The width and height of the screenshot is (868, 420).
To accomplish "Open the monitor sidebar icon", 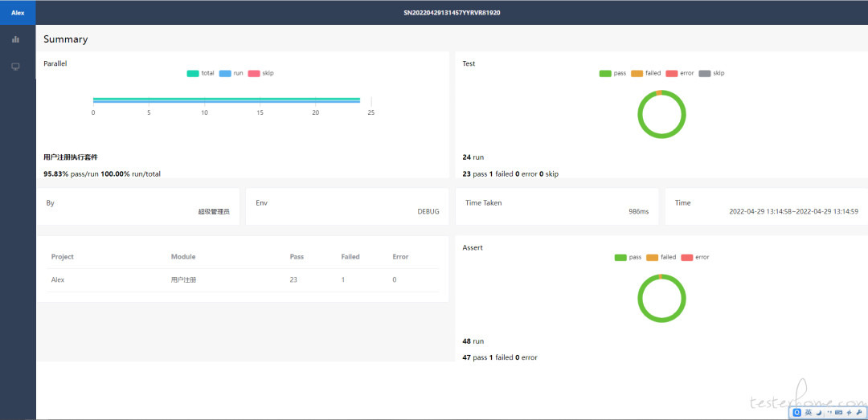I will coord(15,67).
